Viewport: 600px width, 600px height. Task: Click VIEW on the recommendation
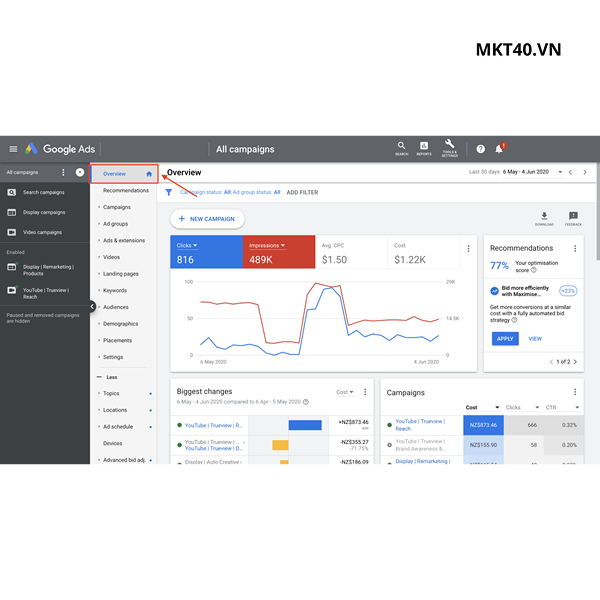pyautogui.click(x=535, y=339)
